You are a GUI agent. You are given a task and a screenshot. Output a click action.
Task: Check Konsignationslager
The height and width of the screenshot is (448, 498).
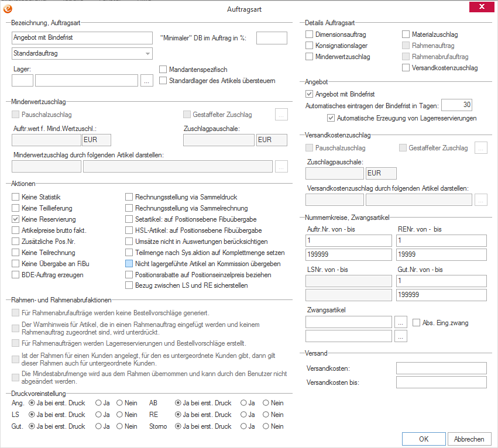point(309,46)
